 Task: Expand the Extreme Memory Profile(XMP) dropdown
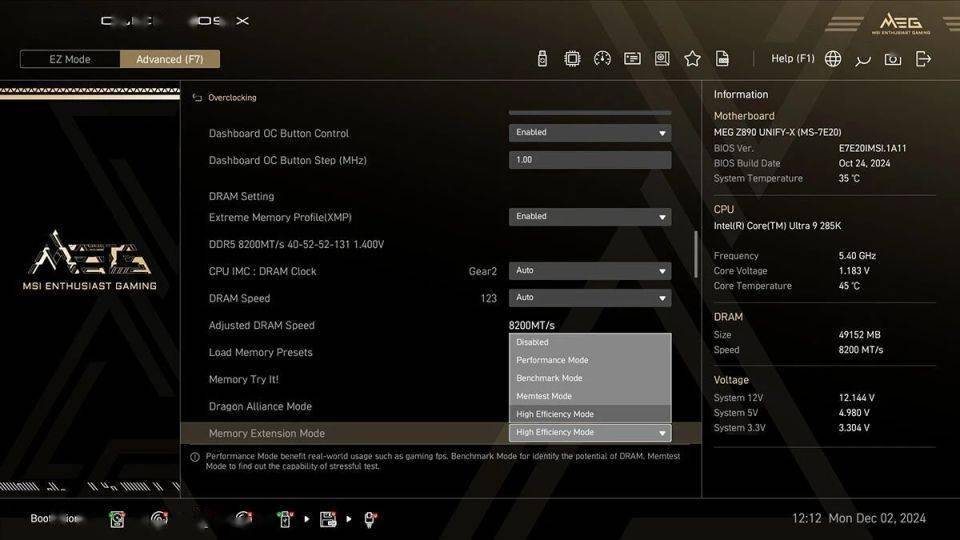tap(589, 217)
